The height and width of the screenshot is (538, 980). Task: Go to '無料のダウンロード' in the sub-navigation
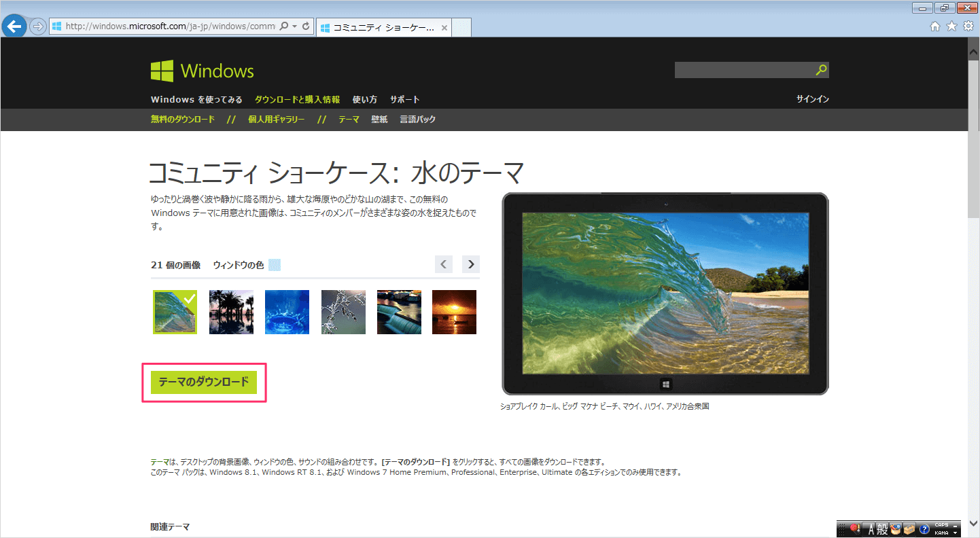click(x=183, y=119)
